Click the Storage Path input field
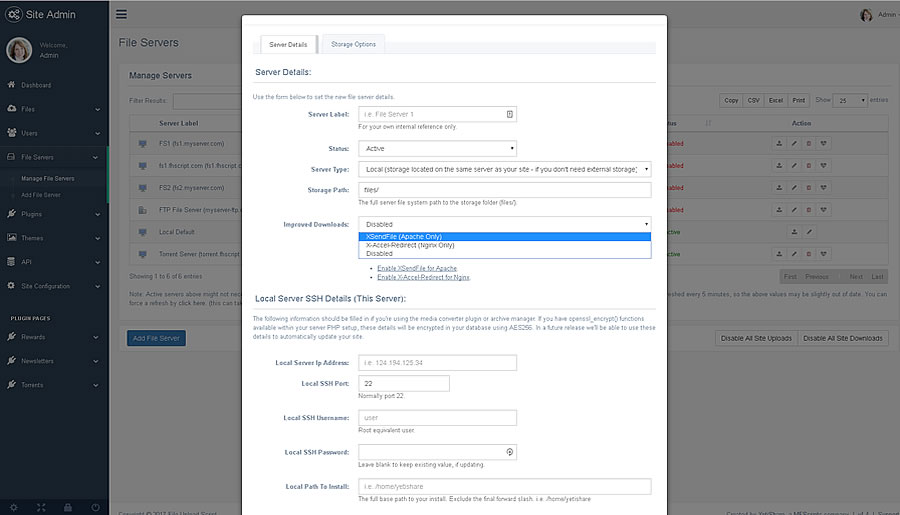 pos(505,190)
